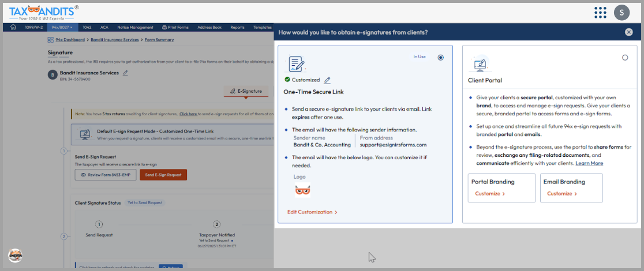Follow the 94x Dashboard breadcrumb
The image size is (644, 271).
point(70,40)
